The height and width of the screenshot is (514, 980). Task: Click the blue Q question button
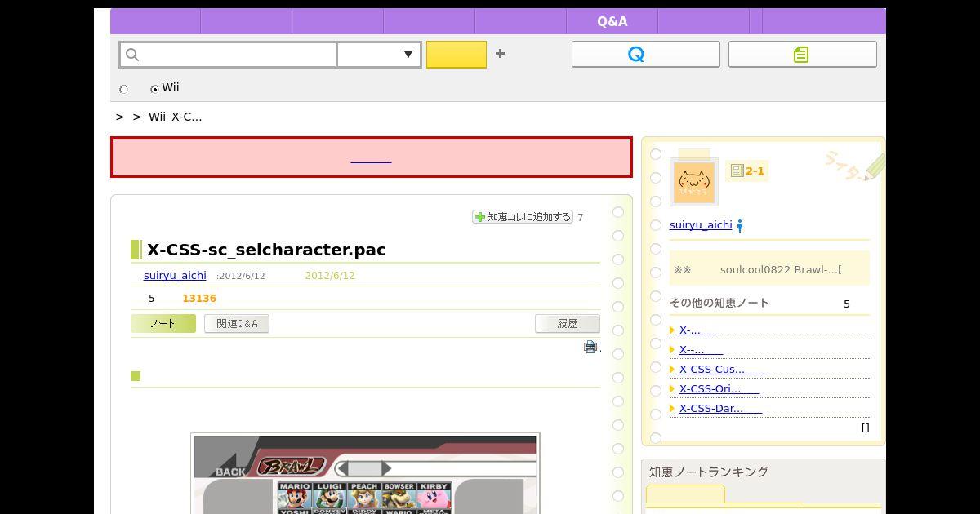click(x=645, y=54)
